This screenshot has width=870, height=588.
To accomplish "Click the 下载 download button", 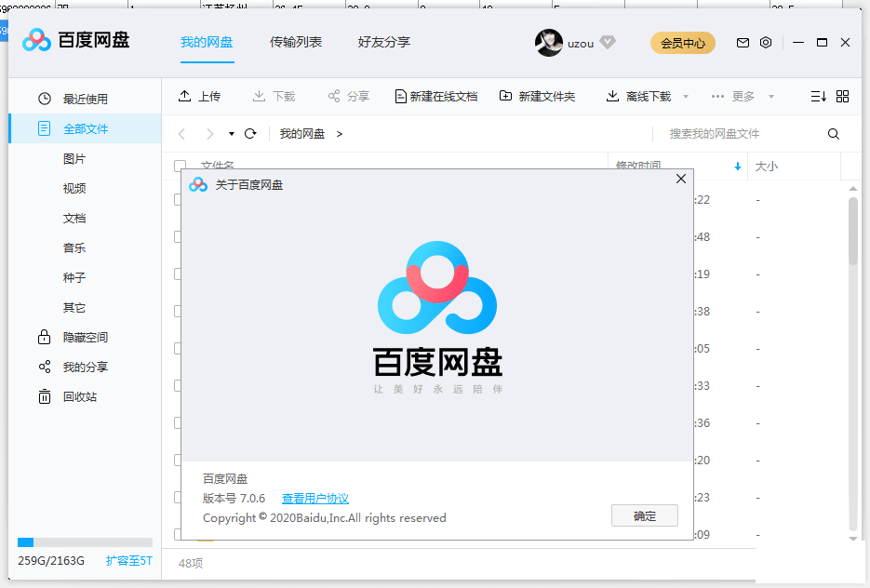I will pos(274,97).
